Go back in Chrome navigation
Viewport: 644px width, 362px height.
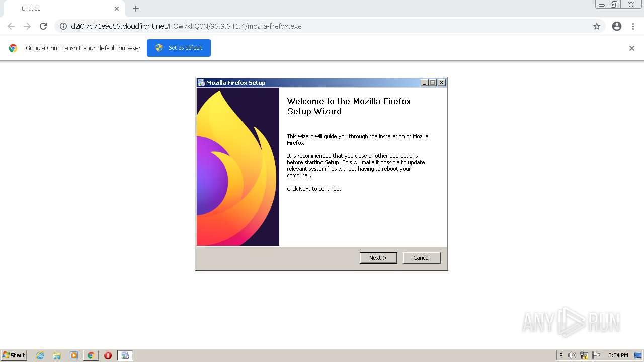(x=11, y=26)
